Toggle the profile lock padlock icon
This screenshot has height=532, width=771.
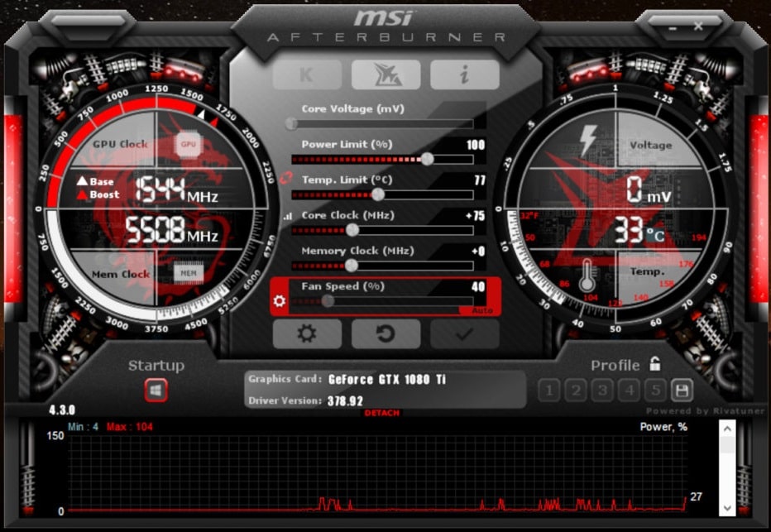[654, 364]
